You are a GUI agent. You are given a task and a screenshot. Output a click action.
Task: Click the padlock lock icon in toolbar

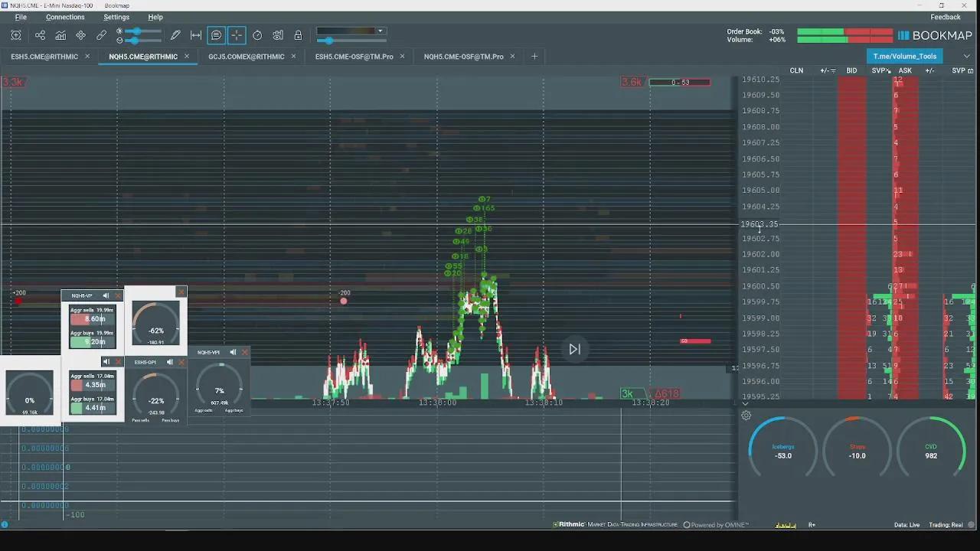(x=298, y=35)
